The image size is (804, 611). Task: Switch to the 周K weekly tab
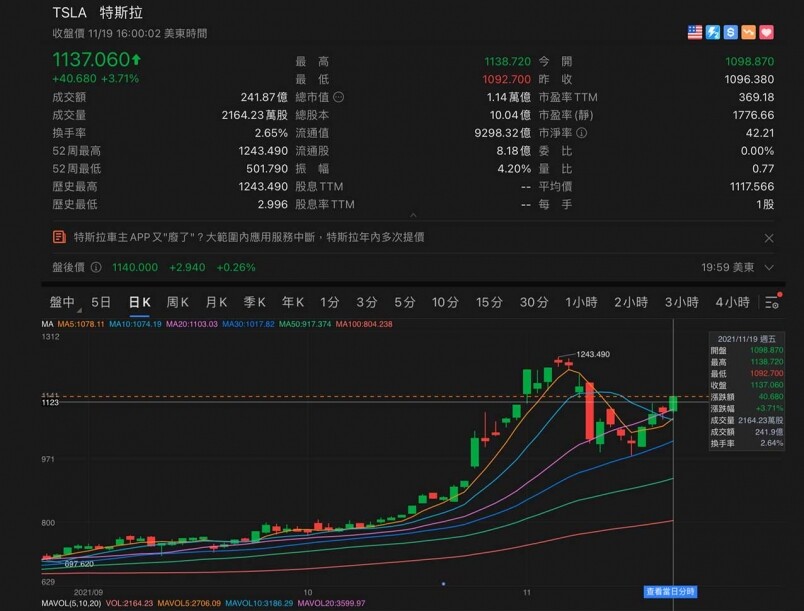pos(177,302)
